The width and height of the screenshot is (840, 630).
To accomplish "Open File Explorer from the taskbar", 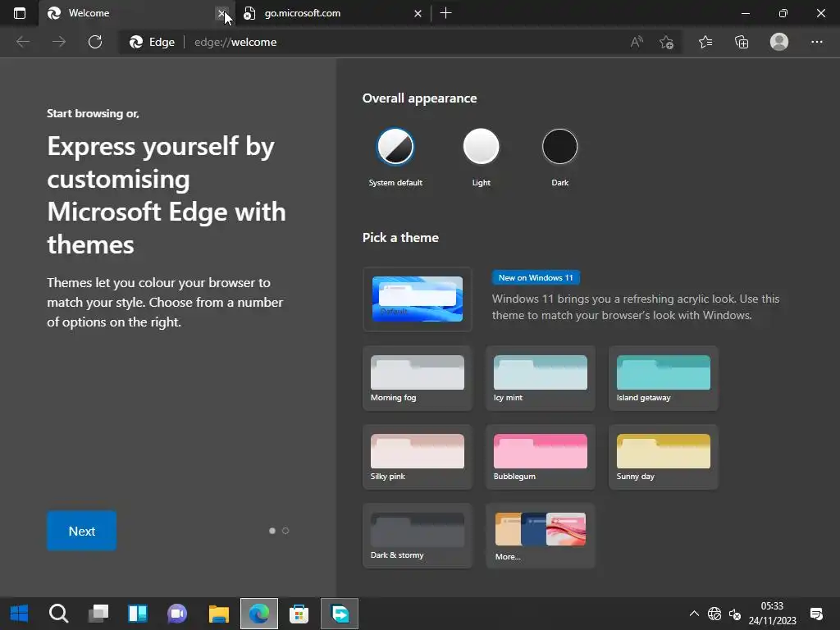I will 218,614.
